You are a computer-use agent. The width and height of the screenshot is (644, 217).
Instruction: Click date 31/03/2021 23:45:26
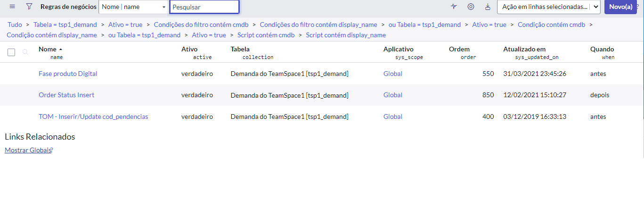pyautogui.click(x=535, y=74)
